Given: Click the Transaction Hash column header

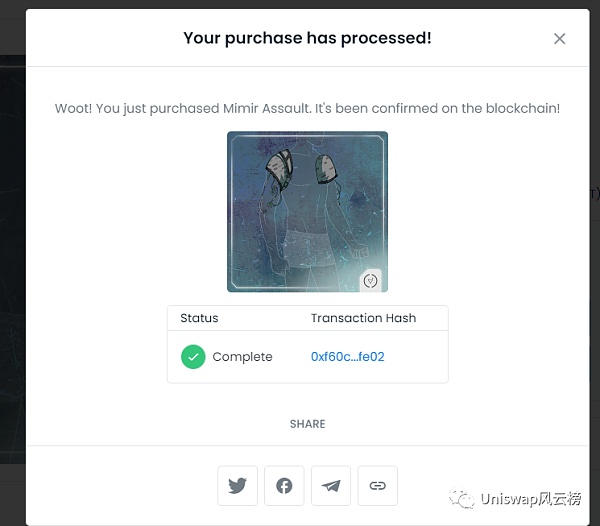Looking at the screenshot, I should 363,318.
